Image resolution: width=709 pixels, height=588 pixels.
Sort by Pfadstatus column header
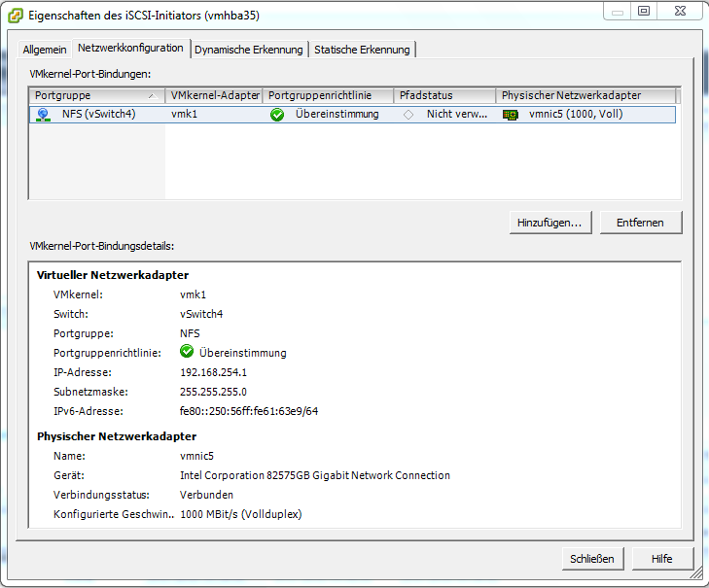coord(444,95)
